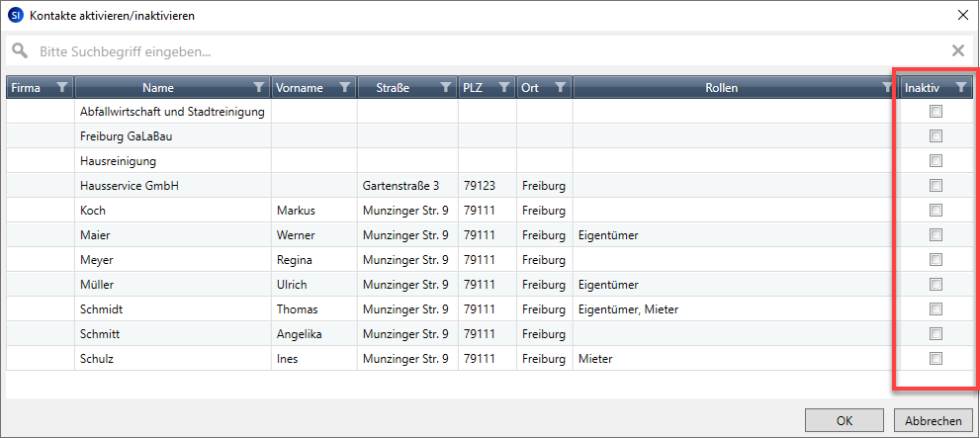Image resolution: width=980 pixels, height=438 pixels.
Task: Click the Vorname column filter funnel
Action: click(x=344, y=87)
